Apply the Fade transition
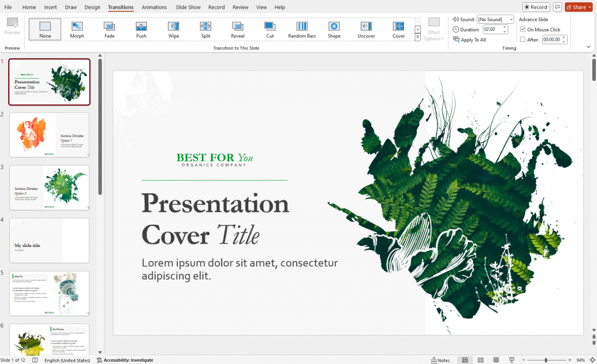Image resolution: width=597 pixels, height=364 pixels. pyautogui.click(x=109, y=29)
